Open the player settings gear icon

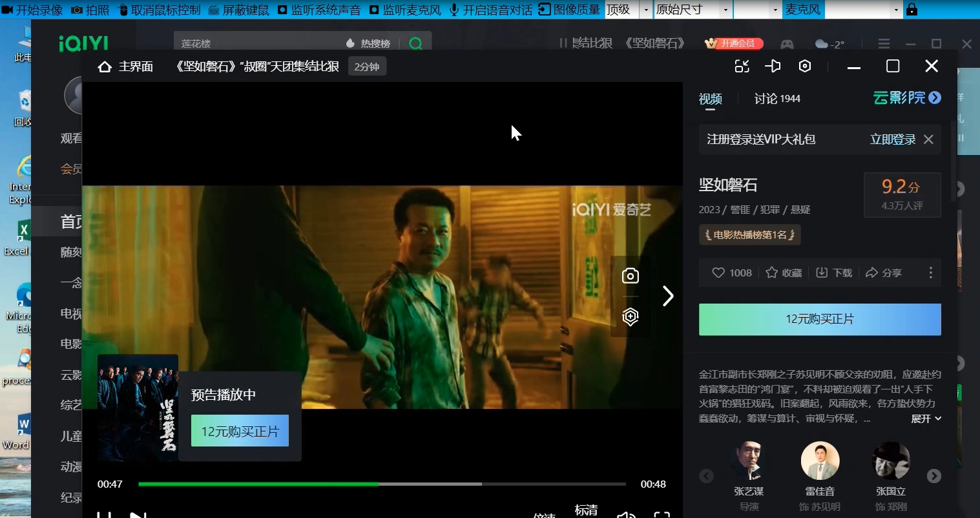click(804, 65)
